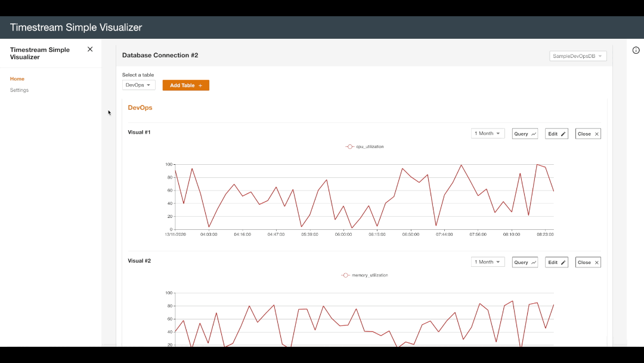Click the 08:23:00 axis label in Visual #1

(545, 234)
